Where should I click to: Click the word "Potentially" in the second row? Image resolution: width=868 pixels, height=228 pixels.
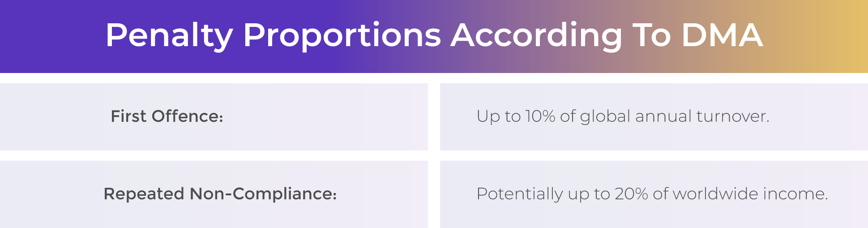520,194
